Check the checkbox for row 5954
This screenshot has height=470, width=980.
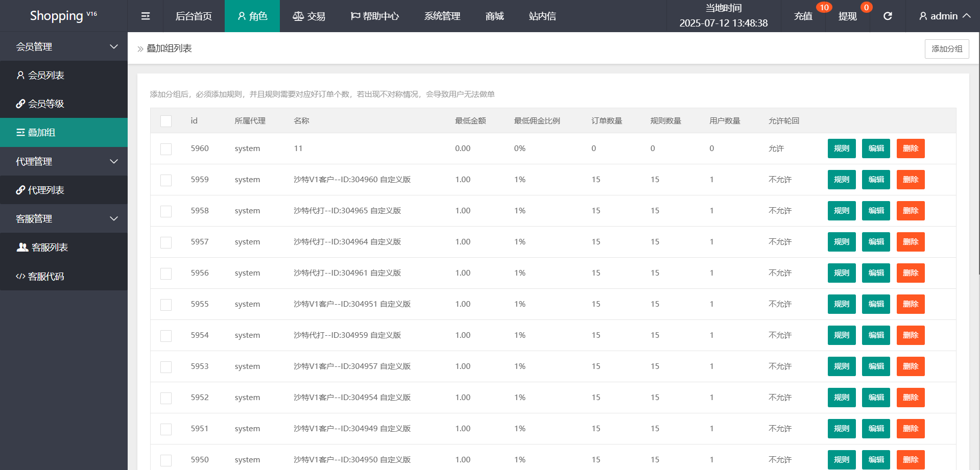tap(166, 336)
